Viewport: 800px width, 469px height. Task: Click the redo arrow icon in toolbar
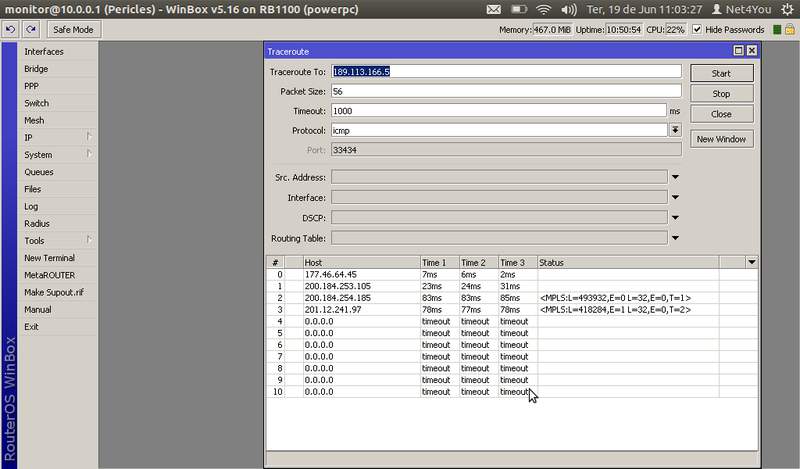tap(31, 30)
